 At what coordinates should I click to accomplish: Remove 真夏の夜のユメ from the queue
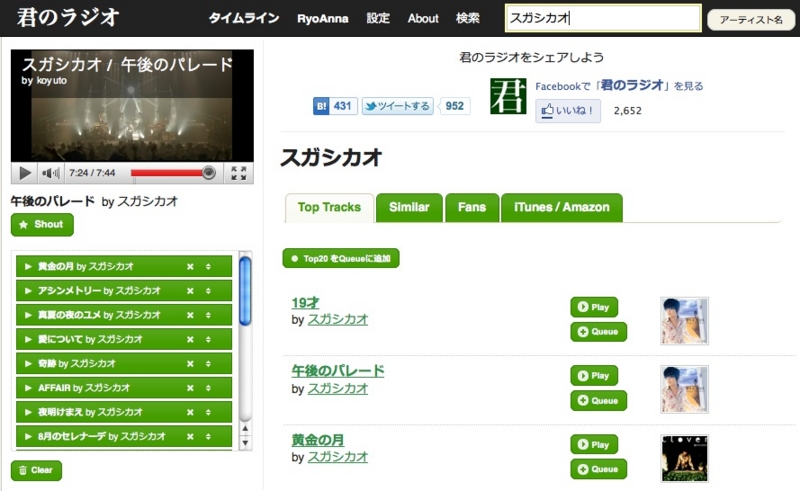[190, 315]
